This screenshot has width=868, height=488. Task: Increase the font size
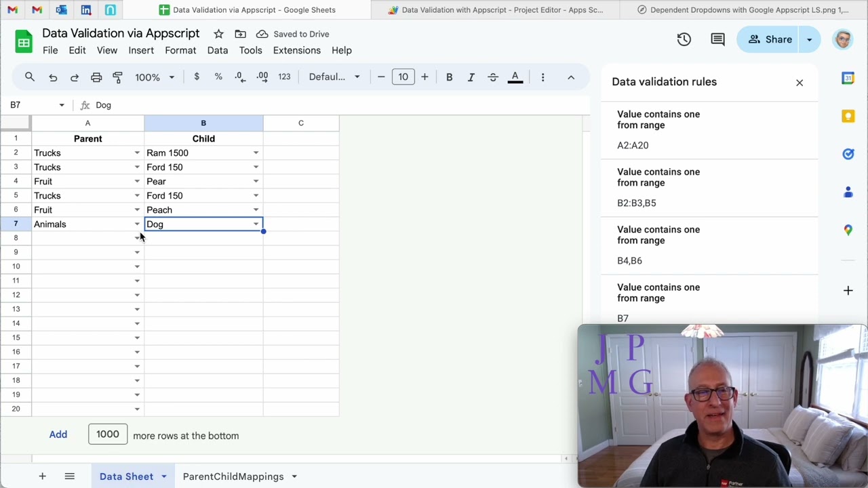click(x=425, y=77)
